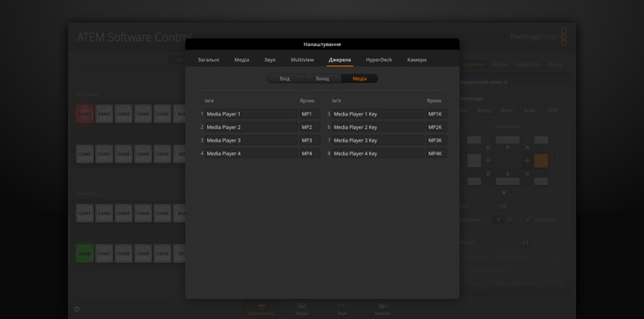Click the MP3 label field
Viewport: 644px width, 319px height.
[x=309, y=140]
